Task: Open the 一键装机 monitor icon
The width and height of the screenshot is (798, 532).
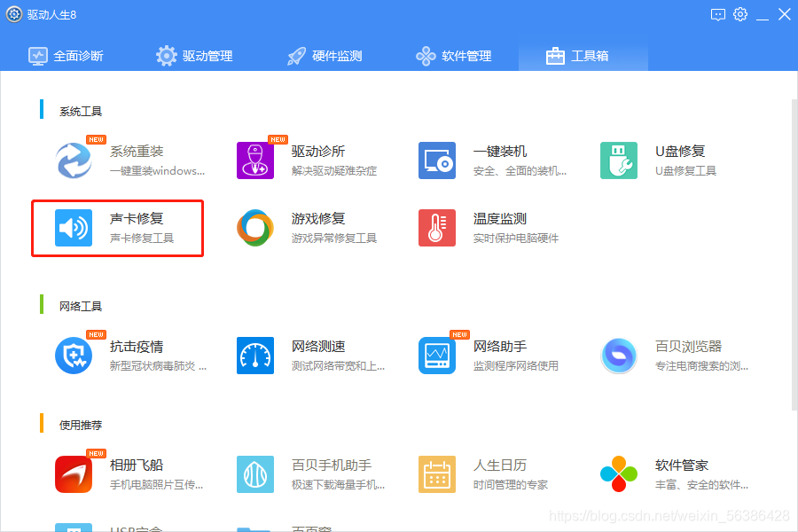Action: (x=437, y=160)
